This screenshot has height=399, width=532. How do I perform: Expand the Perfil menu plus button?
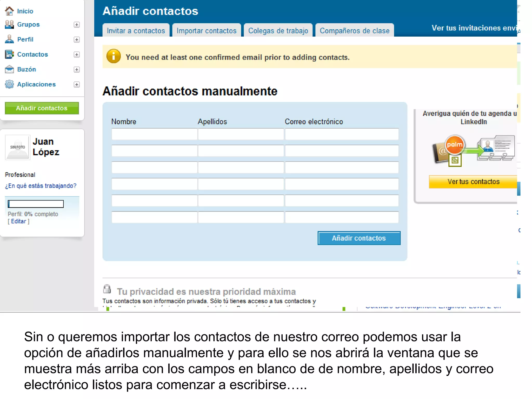(x=77, y=39)
